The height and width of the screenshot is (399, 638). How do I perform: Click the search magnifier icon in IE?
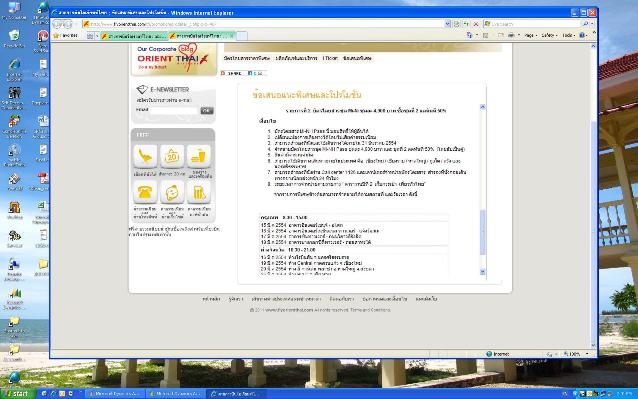[585, 24]
